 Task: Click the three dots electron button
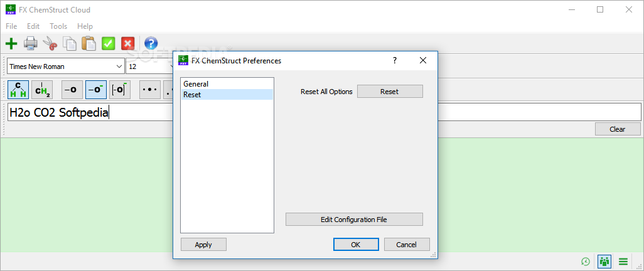(150, 90)
